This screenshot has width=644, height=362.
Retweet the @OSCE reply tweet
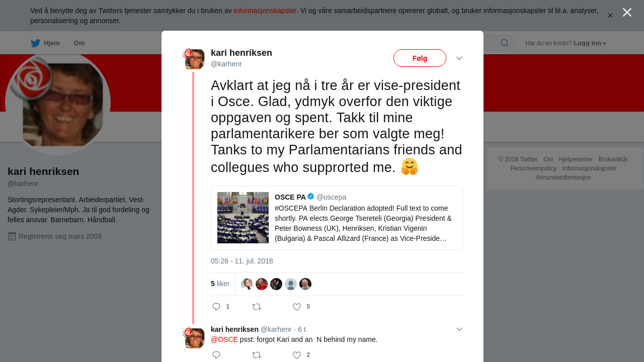coord(257,355)
